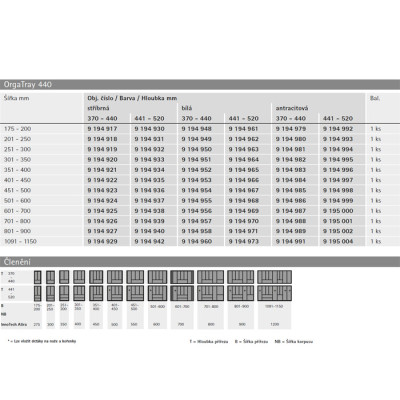Screen dimensions: 400x400
Task: Select the antracitová color heading
Action: coord(292,108)
